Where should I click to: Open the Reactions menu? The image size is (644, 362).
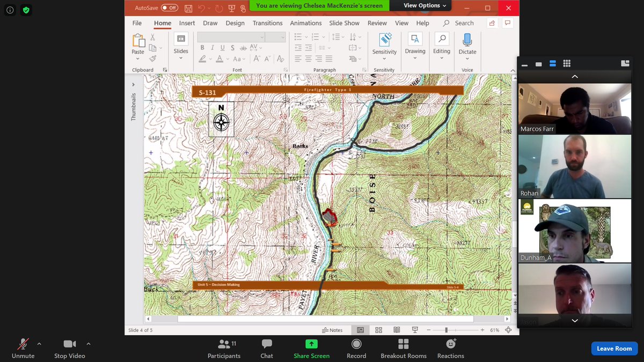point(450,349)
